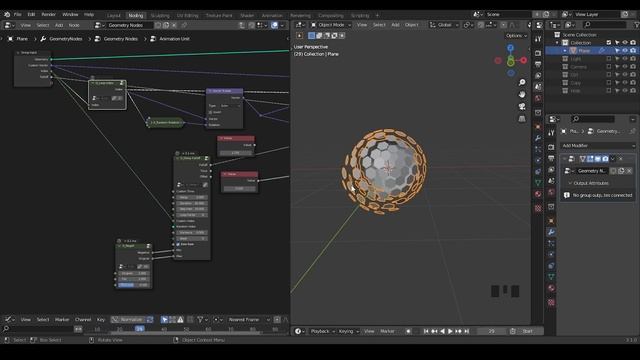This screenshot has width=640, height=360.
Task: Select the Plane object in outliner
Action: (584, 51)
